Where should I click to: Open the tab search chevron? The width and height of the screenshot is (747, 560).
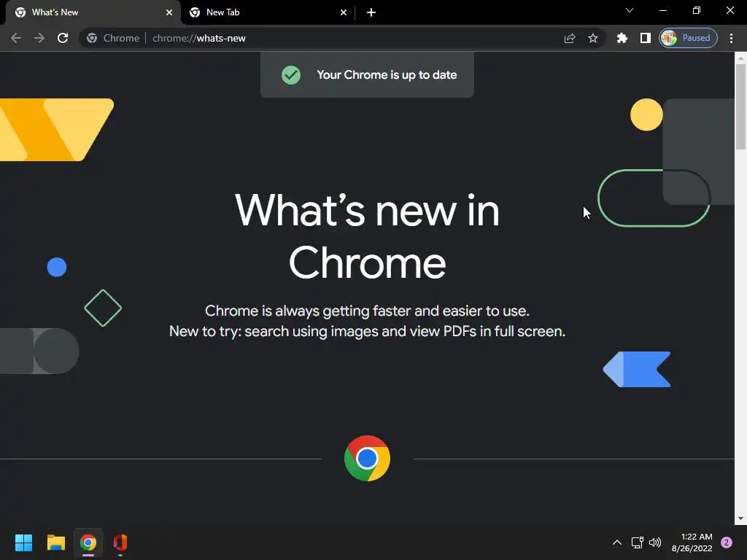point(630,10)
